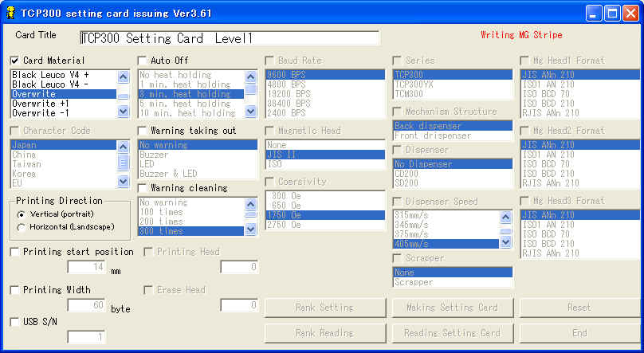Minimize the TCP300 window
Viewport: 644px width, 353px height.
point(594,13)
